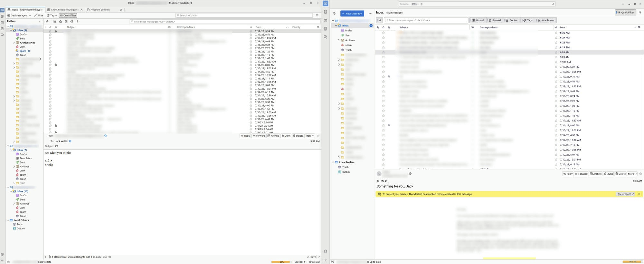This screenshot has height=264, width=644.
Task: Toggle Tags quick filter in right window
Action: [527, 20]
